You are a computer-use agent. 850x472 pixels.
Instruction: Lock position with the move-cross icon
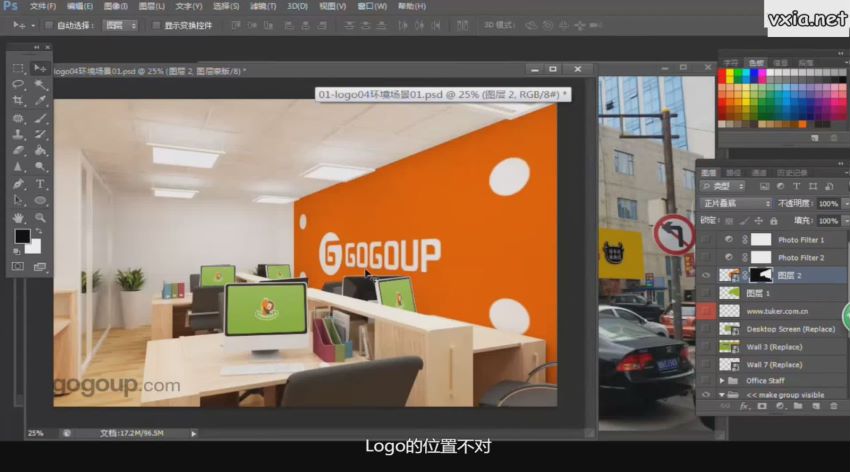[758, 221]
